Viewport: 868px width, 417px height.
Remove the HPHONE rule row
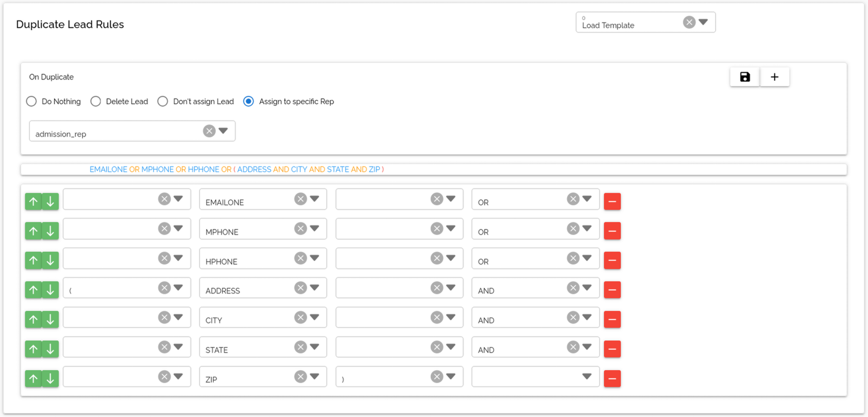(x=612, y=261)
